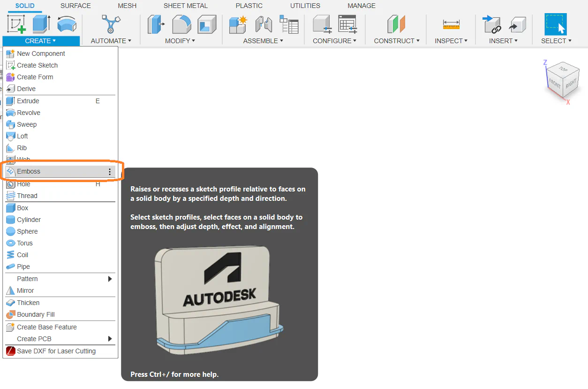Viewport: 588px width, 389px height.
Task: Expand the Pattern submenu
Action: tap(60, 279)
